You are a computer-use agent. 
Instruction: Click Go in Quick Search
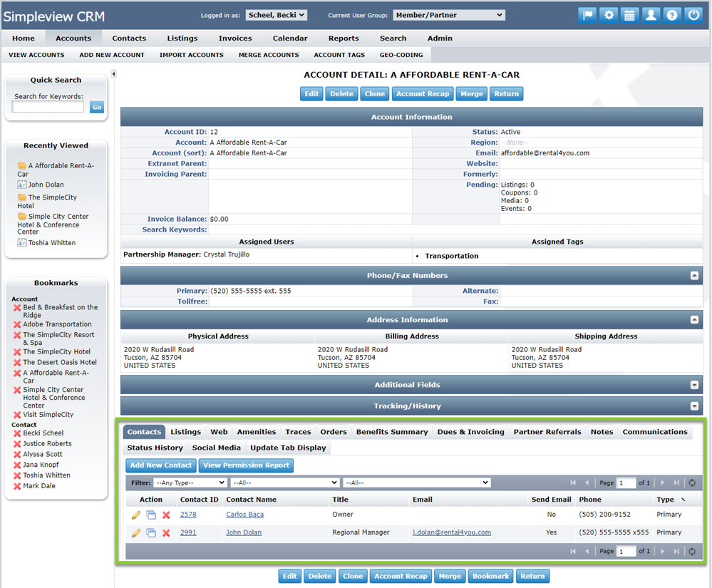[97, 107]
